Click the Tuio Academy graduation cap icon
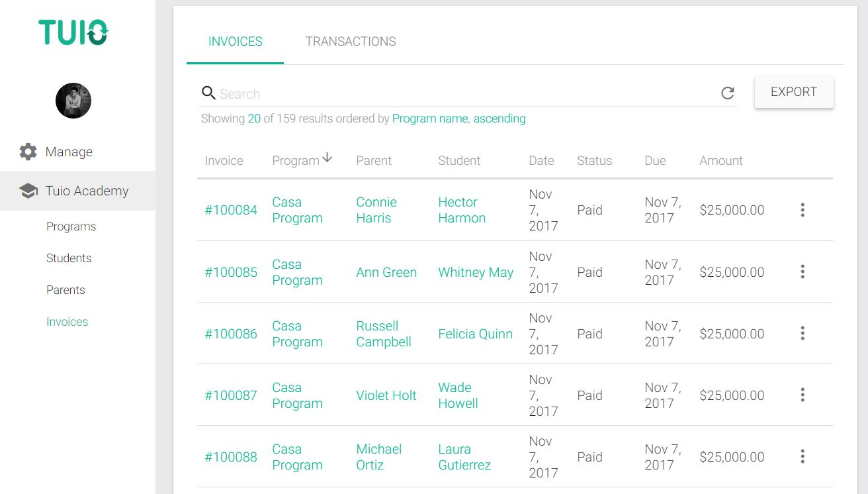Screen dimensions: 868x494 28,191
